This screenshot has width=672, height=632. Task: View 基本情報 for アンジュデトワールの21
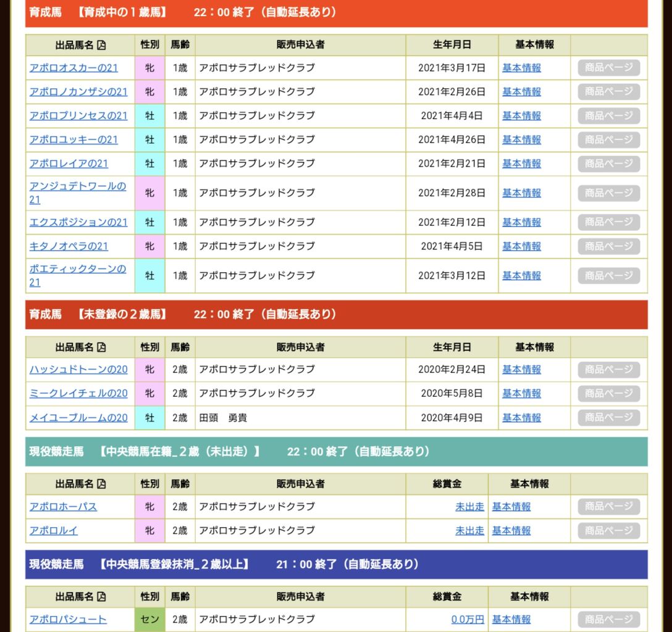coord(521,193)
